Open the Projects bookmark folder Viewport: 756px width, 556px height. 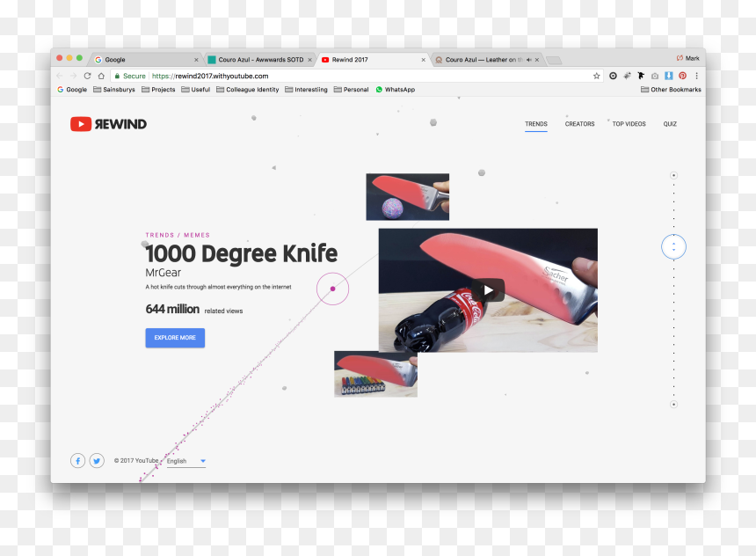tap(158, 89)
